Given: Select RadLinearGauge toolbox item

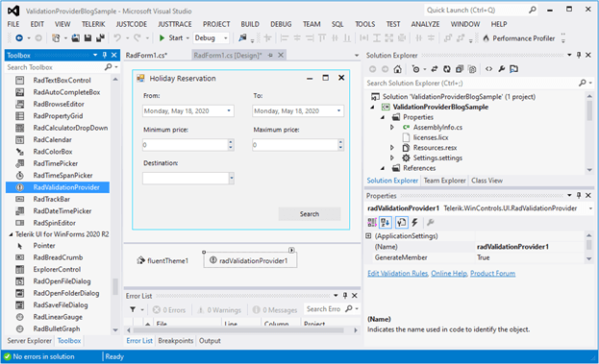Looking at the screenshot, I should (58, 317).
